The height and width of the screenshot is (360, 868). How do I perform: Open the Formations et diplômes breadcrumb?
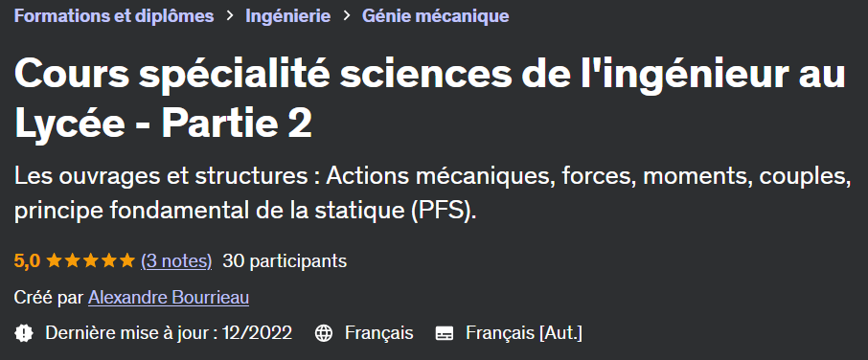pos(113,16)
